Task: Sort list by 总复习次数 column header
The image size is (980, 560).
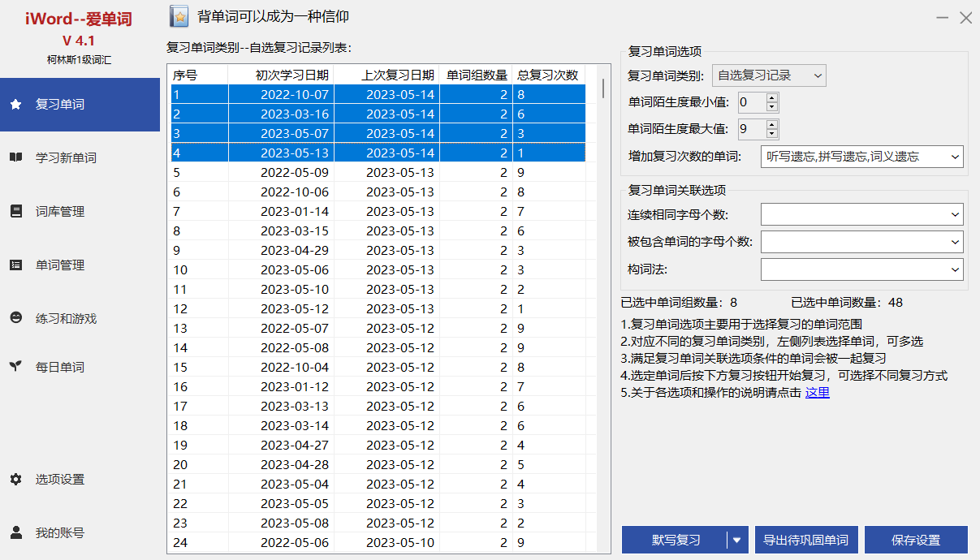Action: [x=548, y=75]
